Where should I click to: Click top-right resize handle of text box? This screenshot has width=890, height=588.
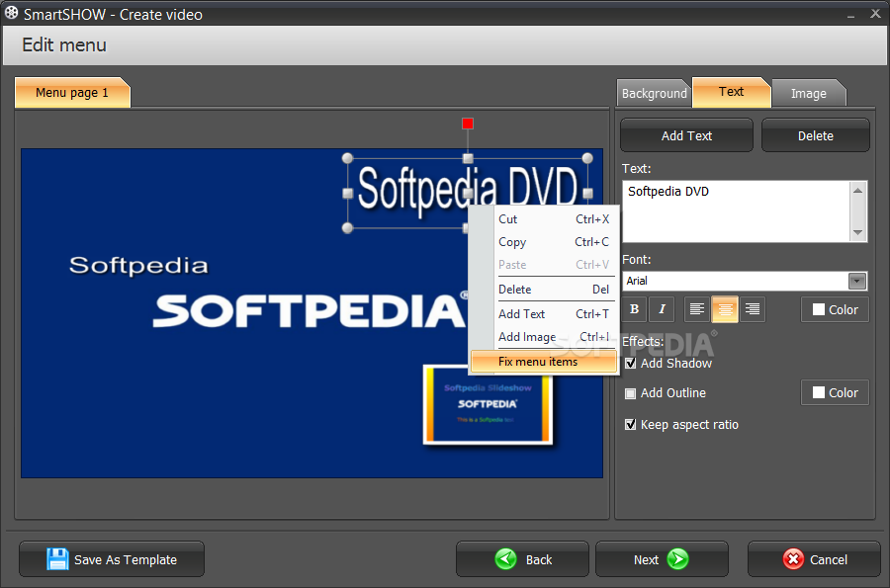coord(587,158)
